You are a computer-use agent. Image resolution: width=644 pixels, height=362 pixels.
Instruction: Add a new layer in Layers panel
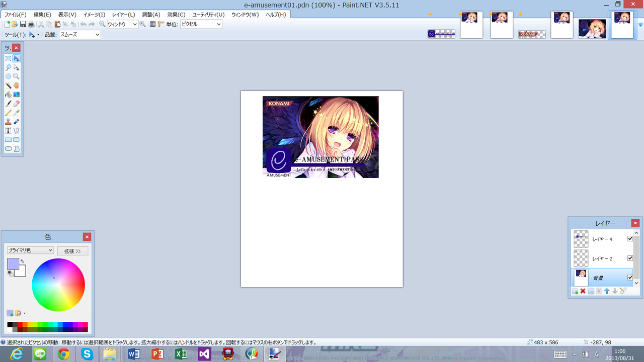tap(575, 291)
